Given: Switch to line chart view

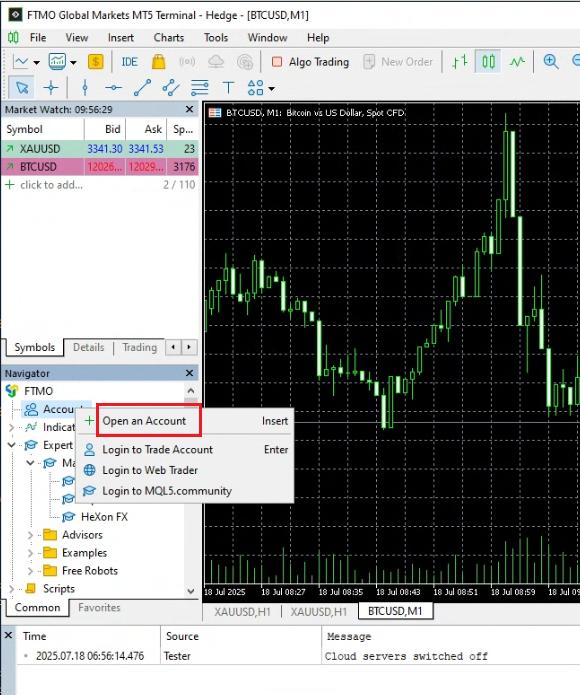Looking at the screenshot, I should [517, 62].
